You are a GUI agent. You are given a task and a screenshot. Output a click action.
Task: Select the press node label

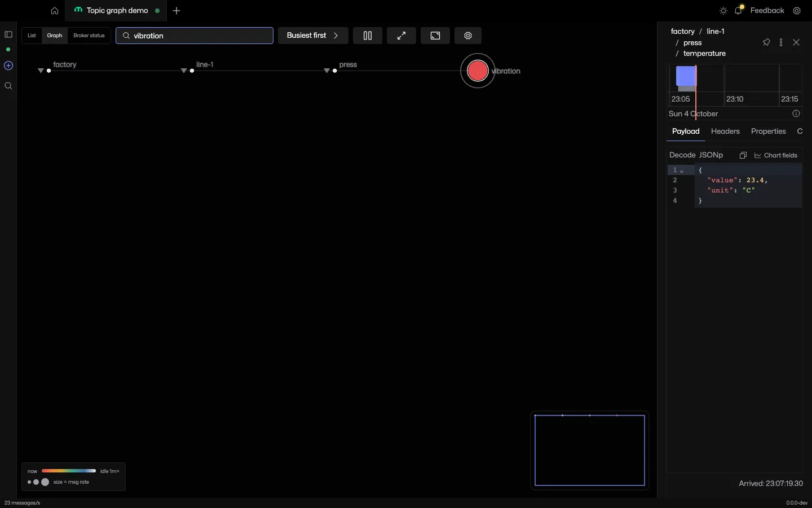[x=348, y=64]
